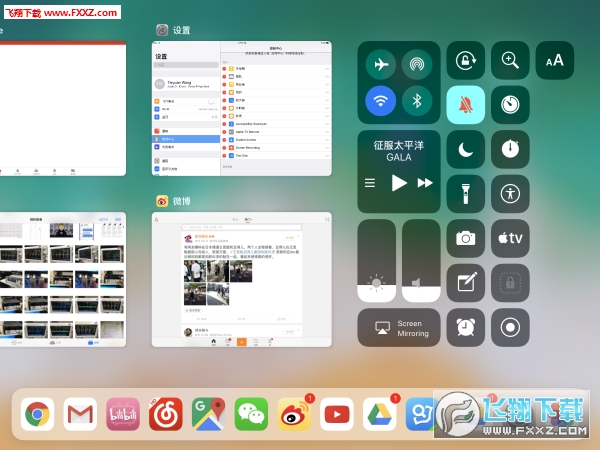Viewport: 600px width, 450px height.
Task: Turn on the Flashlight
Action: point(466,194)
